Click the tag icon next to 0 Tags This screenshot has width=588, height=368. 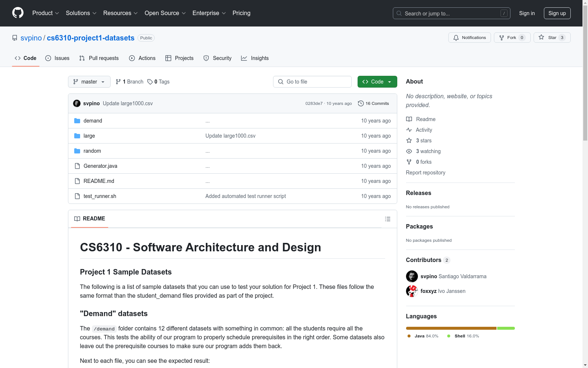pyautogui.click(x=150, y=82)
